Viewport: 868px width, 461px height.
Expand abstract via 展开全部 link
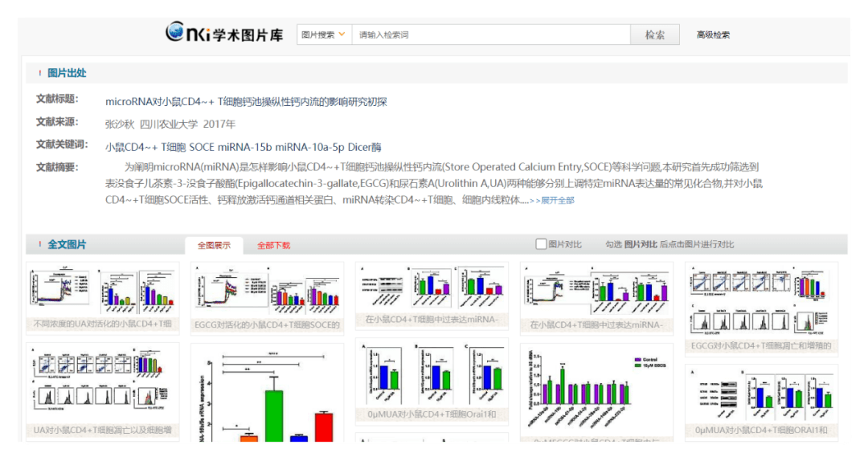(558, 200)
